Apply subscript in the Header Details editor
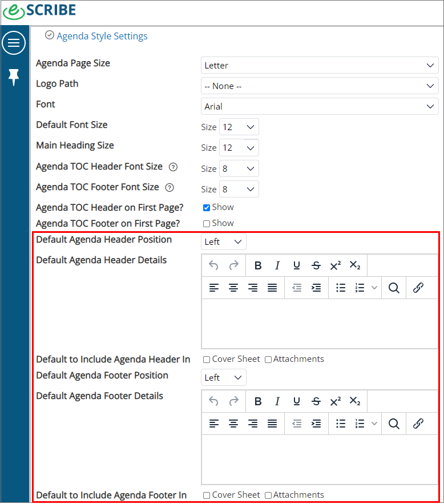 [x=355, y=265]
